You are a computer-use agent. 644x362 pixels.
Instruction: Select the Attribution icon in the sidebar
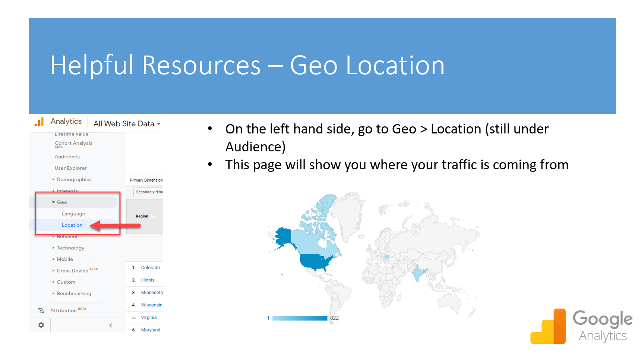[41, 310]
